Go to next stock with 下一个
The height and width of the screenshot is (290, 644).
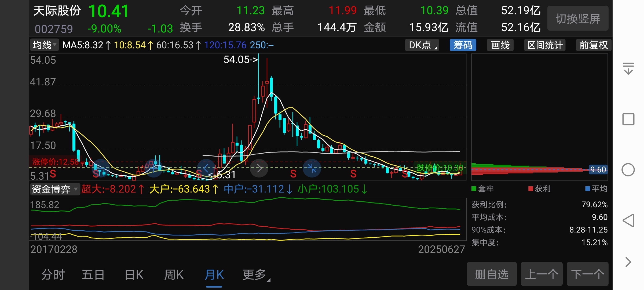[588, 274]
